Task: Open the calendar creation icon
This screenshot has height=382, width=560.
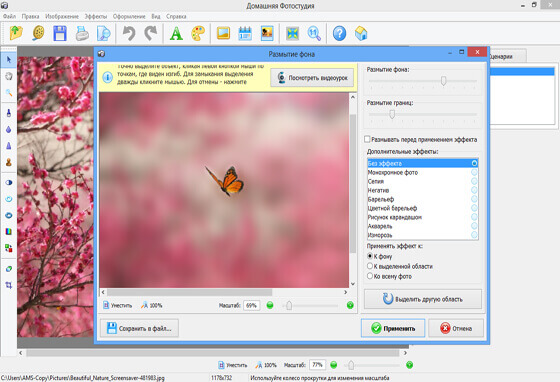Action: coord(245,33)
